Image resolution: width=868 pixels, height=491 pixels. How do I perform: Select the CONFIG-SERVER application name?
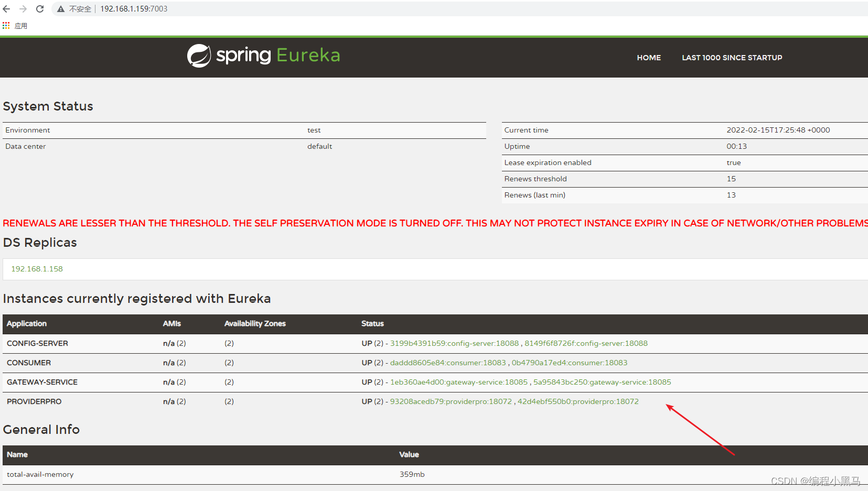[37, 343]
